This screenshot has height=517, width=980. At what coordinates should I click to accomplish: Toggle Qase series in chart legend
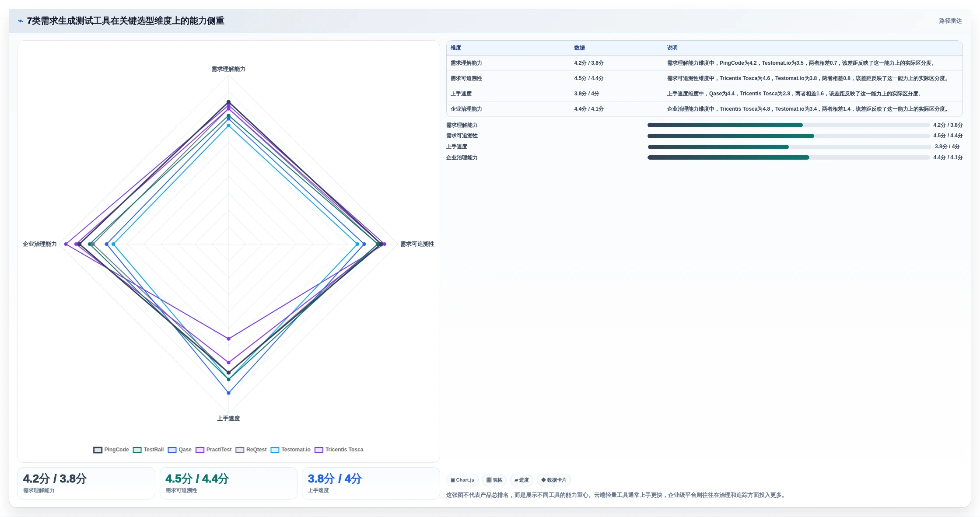point(180,450)
